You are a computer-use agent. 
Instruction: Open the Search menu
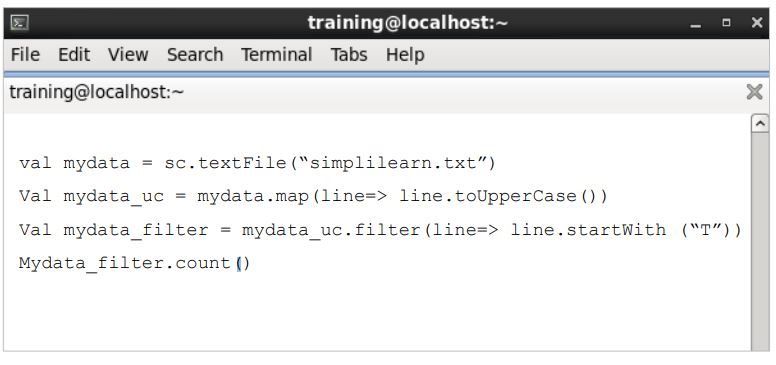pos(195,54)
